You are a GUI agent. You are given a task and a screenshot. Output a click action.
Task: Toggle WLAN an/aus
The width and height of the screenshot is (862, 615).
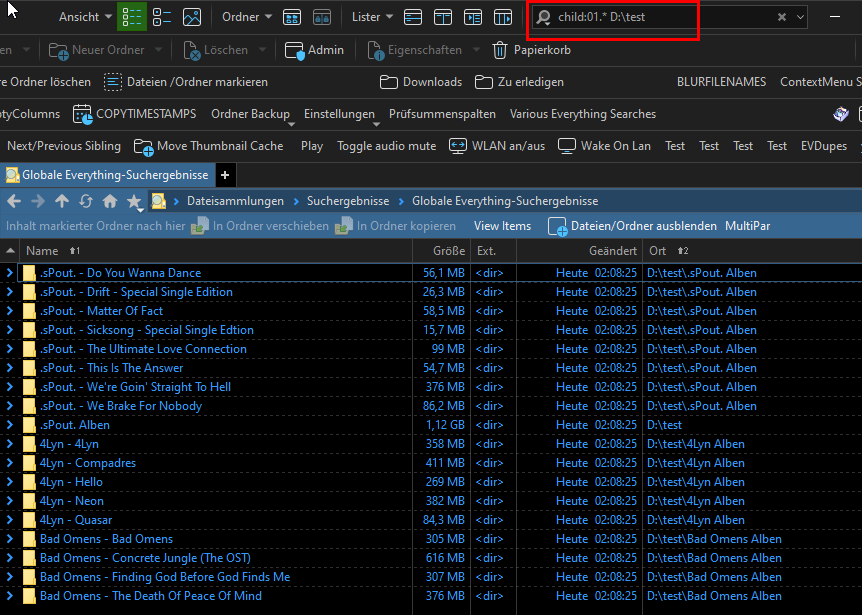(497, 146)
